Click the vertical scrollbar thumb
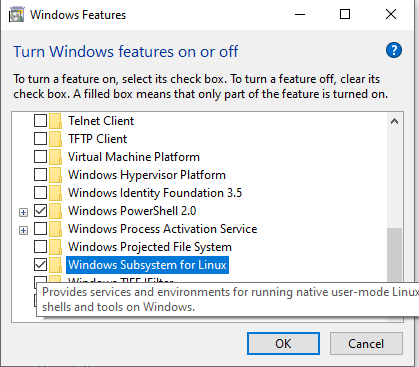The height and width of the screenshot is (367, 419). (x=394, y=255)
